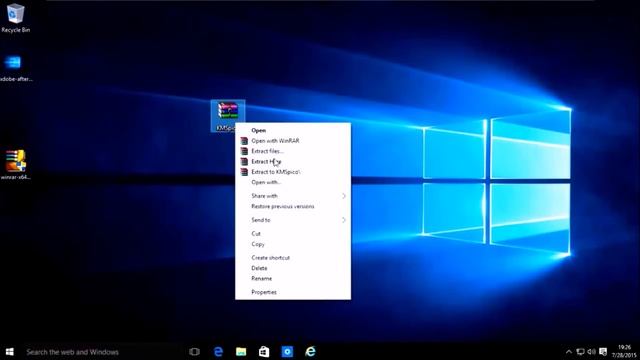Viewport: 640px width, 360px height.
Task: Select Delete in the context menu
Action: point(259,268)
